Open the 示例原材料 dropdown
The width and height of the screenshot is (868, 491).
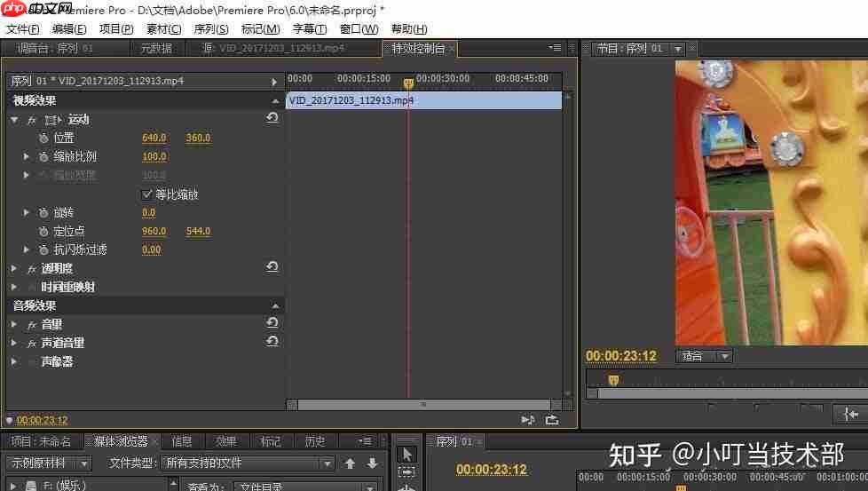coord(49,463)
